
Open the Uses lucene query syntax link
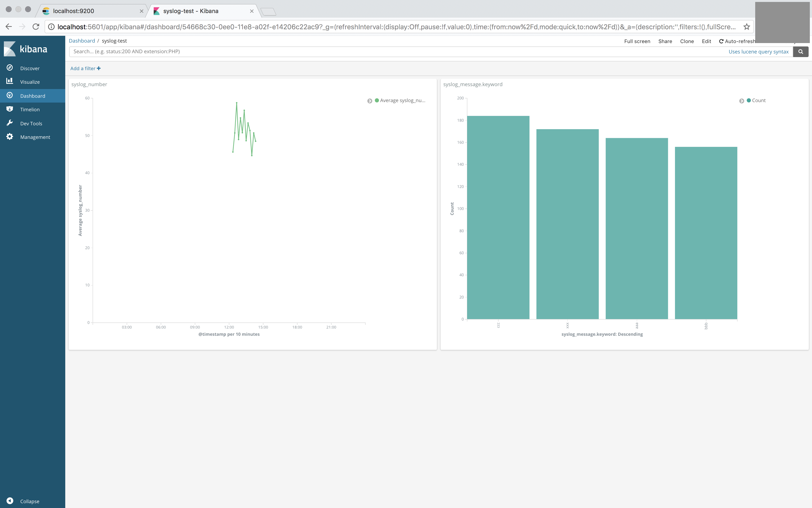pyautogui.click(x=758, y=52)
